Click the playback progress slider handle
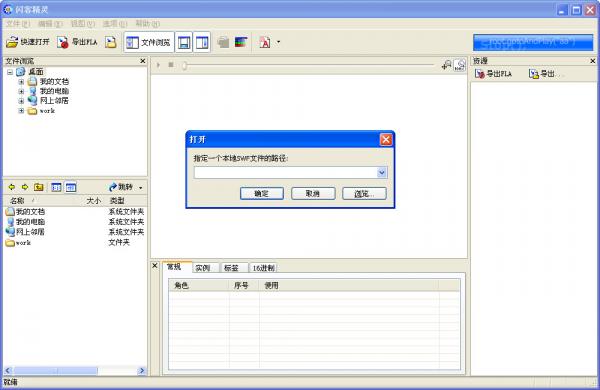600x390 pixels. tap(184, 66)
